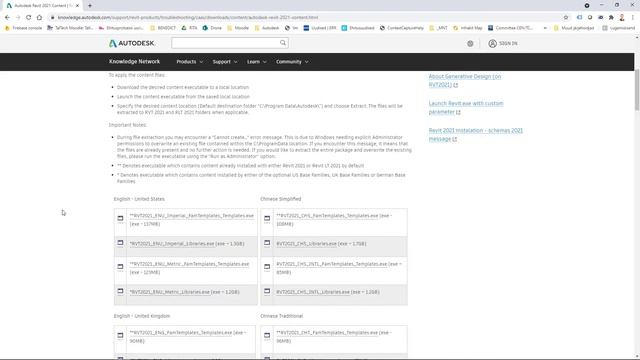Open the _MNT bookmarks folder
Screen dimensions: 640x360
(x=438, y=28)
